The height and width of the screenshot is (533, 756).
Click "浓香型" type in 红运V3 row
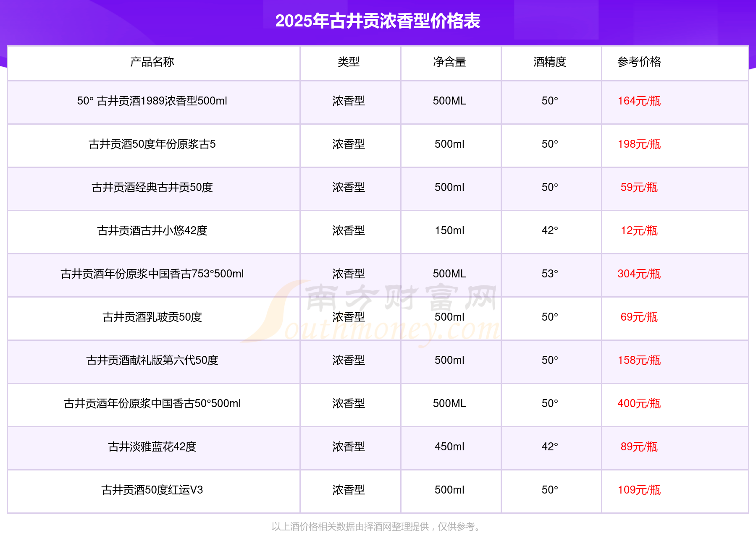349,490
